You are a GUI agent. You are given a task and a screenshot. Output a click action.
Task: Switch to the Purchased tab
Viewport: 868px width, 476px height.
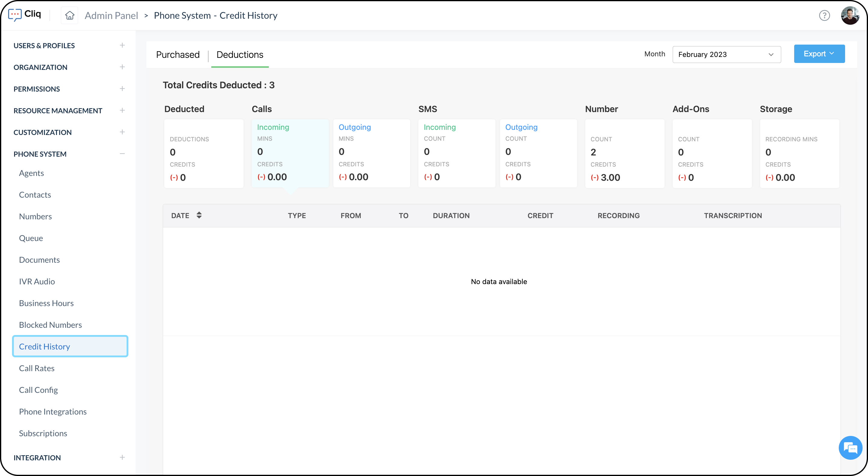pyautogui.click(x=178, y=55)
